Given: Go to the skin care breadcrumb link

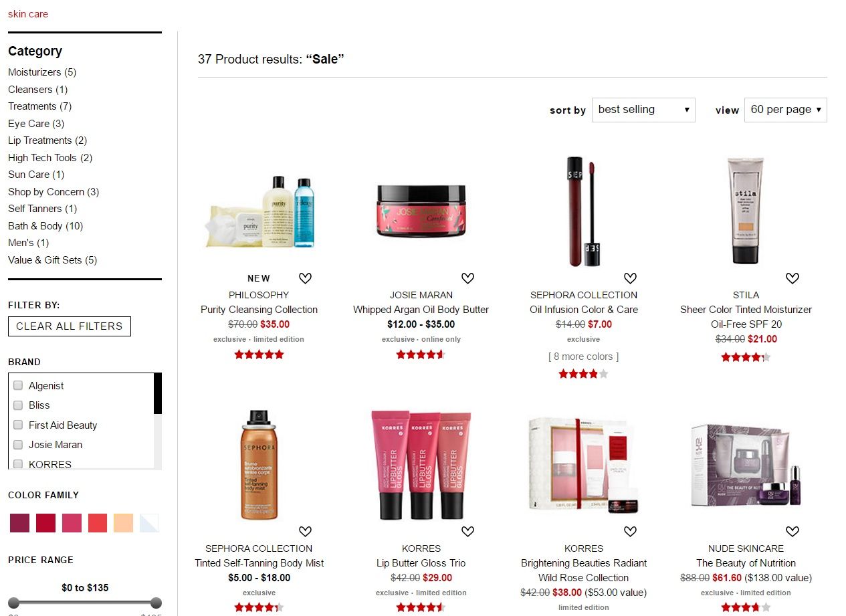Looking at the screenshot, I should 28,14.
